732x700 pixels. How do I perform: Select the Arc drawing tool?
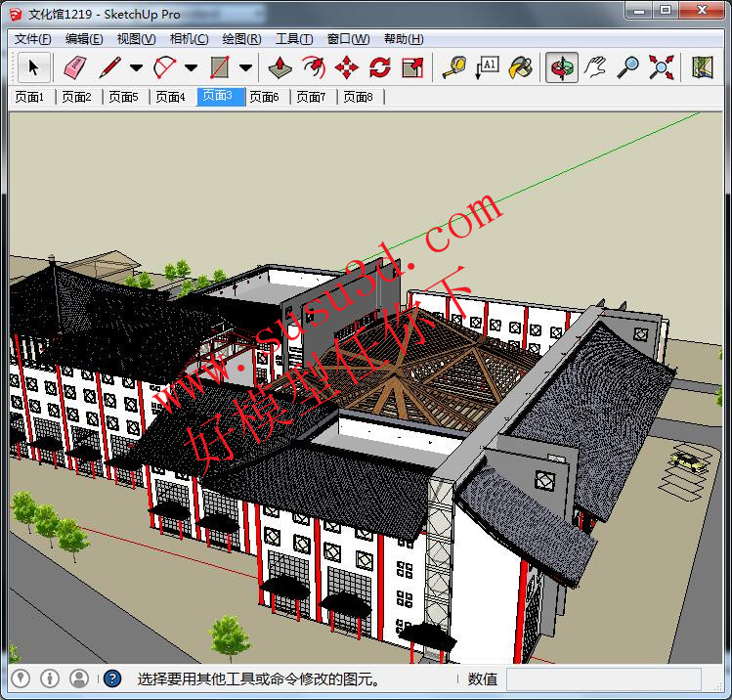click(165, 67)
